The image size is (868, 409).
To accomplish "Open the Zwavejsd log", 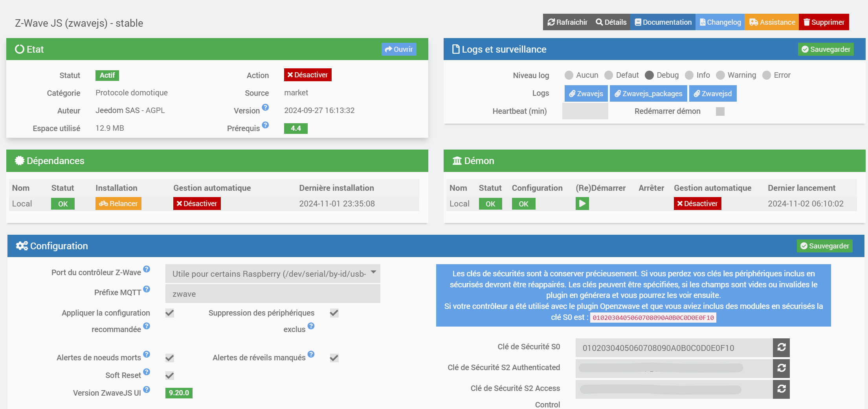I will click(713, 93).
